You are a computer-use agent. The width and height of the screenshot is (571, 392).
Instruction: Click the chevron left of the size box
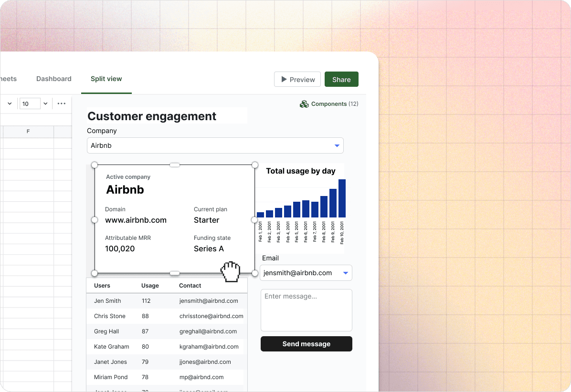[x=10, y=103]
